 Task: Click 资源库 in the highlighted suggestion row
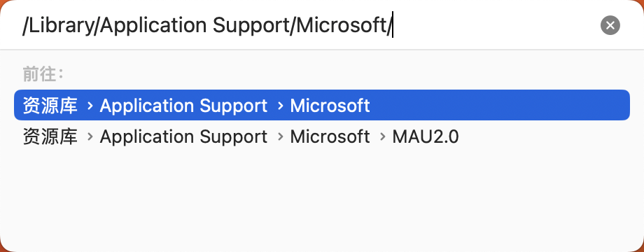[x=50, y=106]
